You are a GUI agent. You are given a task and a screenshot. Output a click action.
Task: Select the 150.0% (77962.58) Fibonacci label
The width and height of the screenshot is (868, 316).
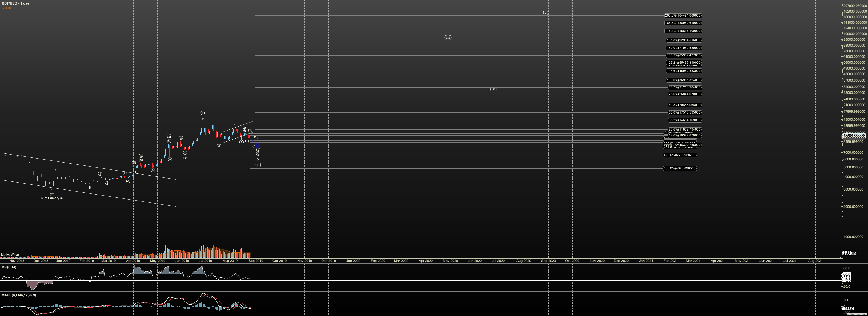[x=684, y=48]
